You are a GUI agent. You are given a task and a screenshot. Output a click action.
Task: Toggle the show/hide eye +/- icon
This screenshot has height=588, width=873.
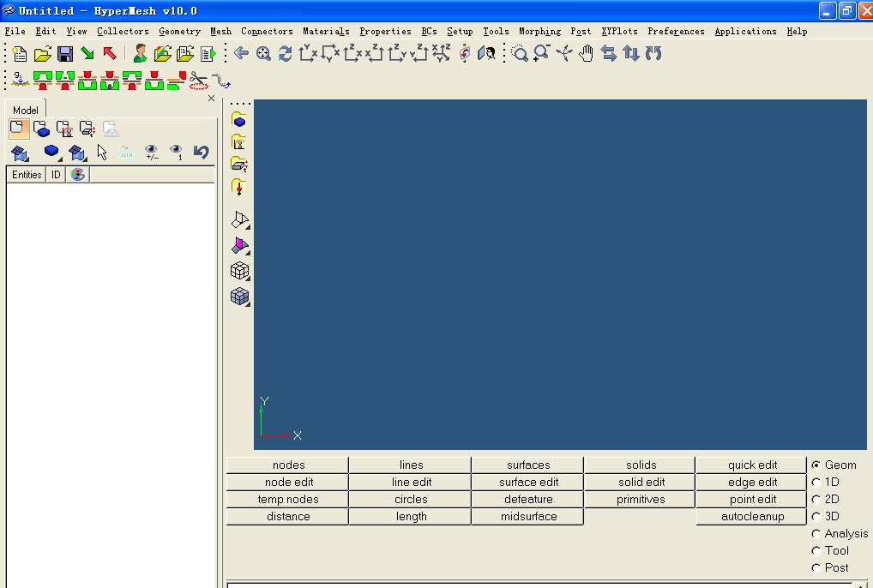coord(151,153)
